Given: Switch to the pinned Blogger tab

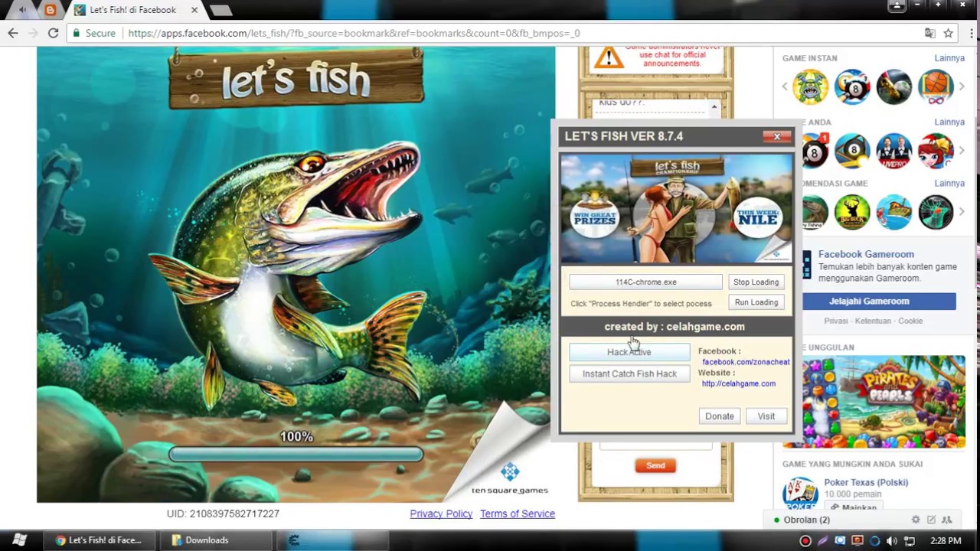Looking at the screenshot, I should tap(50, 10).
